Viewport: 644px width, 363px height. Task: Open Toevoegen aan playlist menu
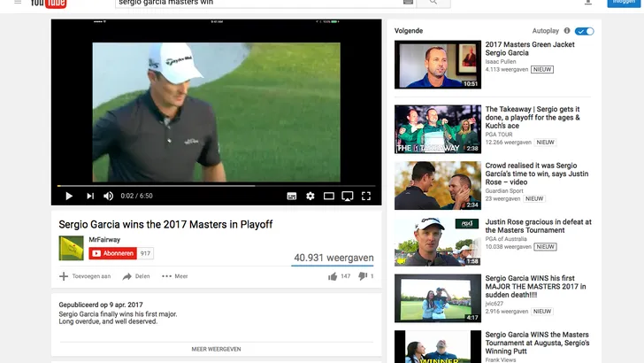tap(85, 276)
